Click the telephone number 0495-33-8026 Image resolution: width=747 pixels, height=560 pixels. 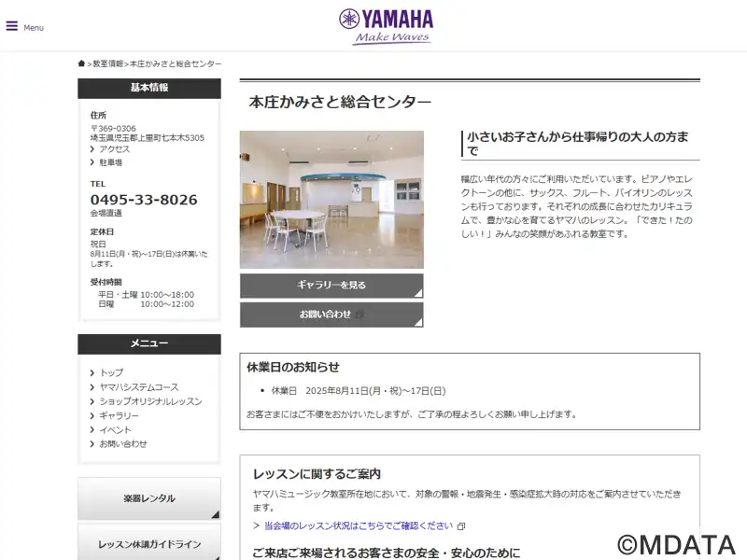pyautogui.click(x=144, y=200)
